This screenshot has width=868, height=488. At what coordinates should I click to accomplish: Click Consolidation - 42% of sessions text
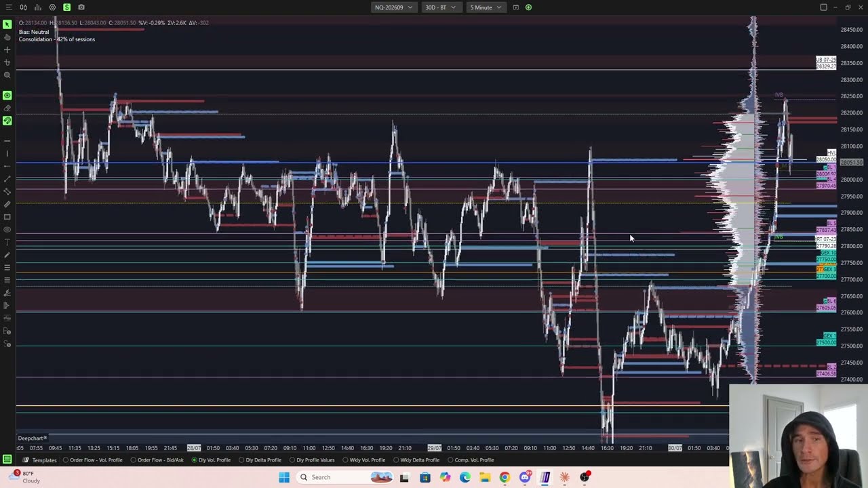pos(57,39)
